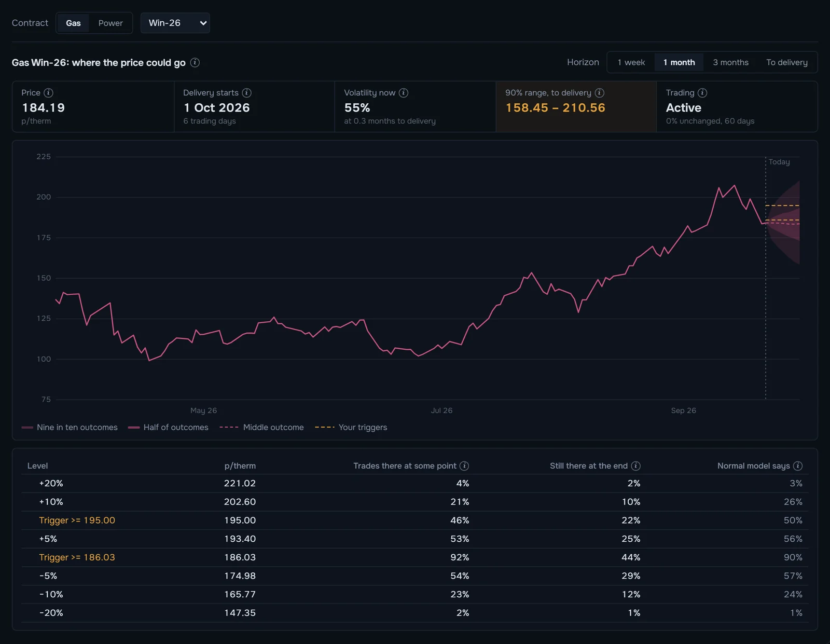The height and width of the screenshot is (644, 830).
Task: Click info icon beside the chart title
Action: (195, 63)
